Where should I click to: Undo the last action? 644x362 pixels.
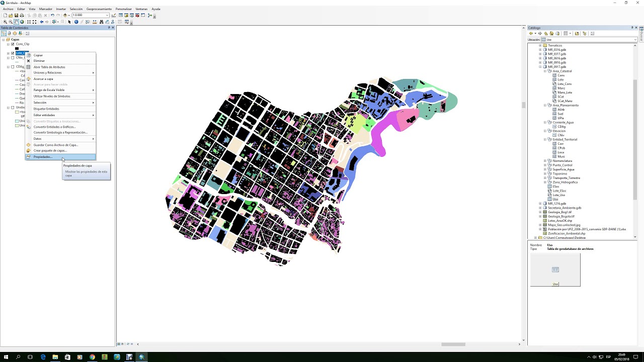pyautogui.click(x=52, y=15)
